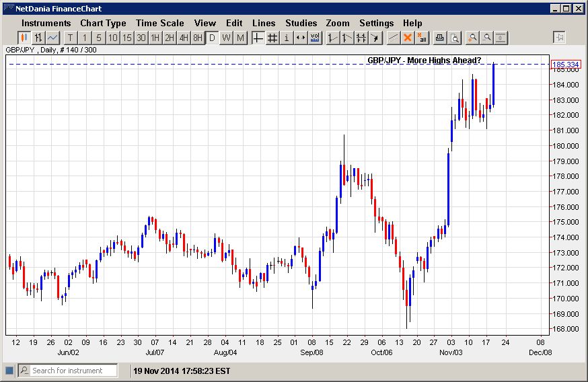This screenshot has width=588, height=382.
Task: Open the Zoom menu
Action: [x=338, y=24]
